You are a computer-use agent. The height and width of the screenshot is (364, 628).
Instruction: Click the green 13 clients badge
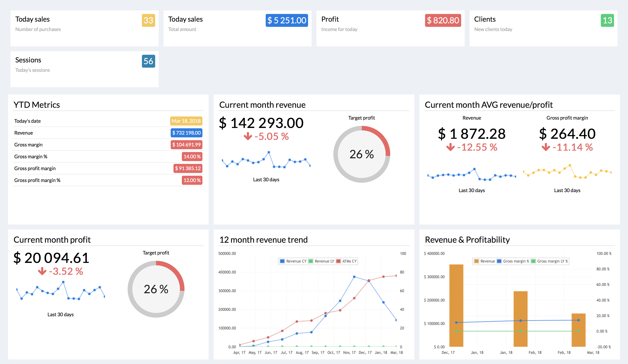[x=607, y=20]
